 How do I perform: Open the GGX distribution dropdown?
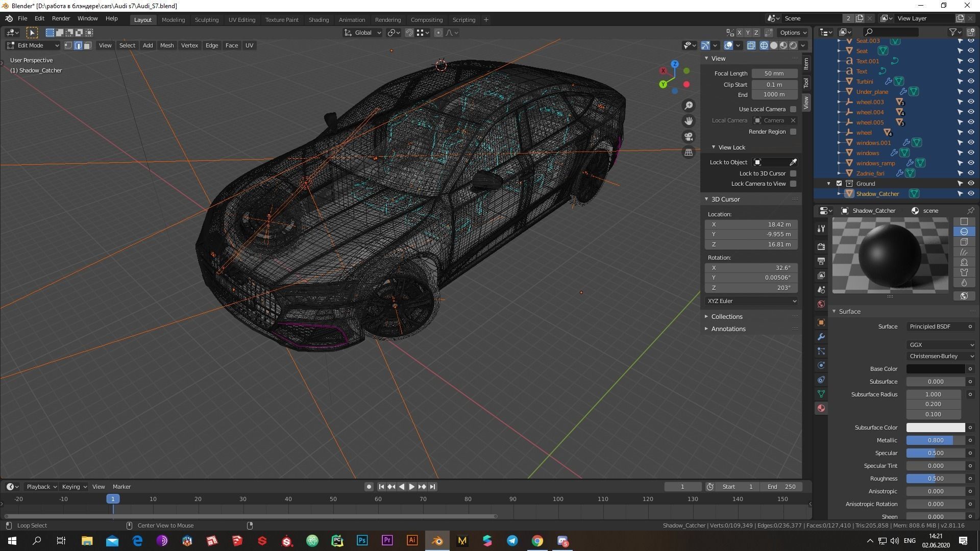pos(941,345)
